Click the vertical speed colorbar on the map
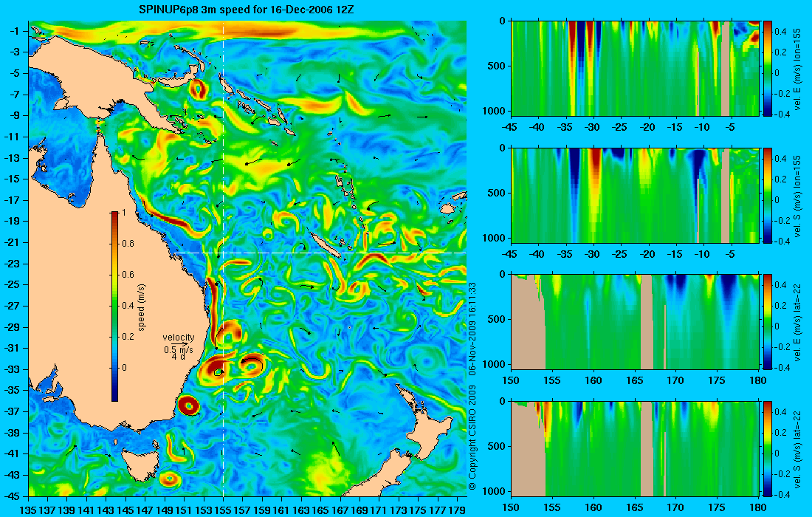This screenshot has width=812, height=517. 114,307
